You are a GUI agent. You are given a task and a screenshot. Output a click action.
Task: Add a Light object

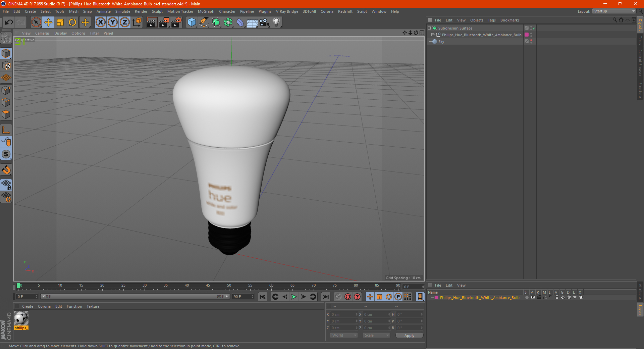coord(276,22)
